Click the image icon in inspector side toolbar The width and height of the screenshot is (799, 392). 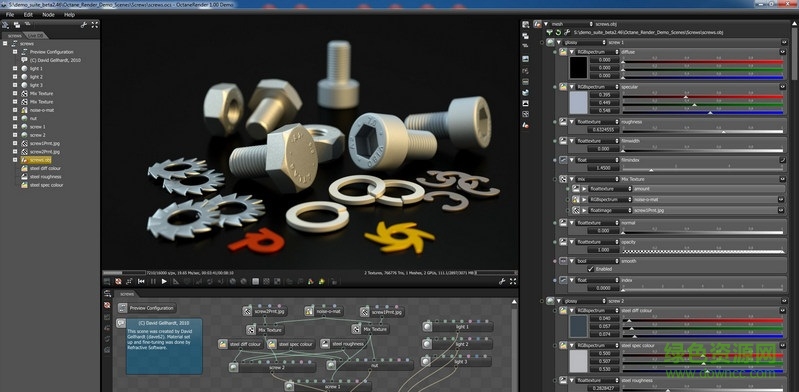[x=525, y=59]
